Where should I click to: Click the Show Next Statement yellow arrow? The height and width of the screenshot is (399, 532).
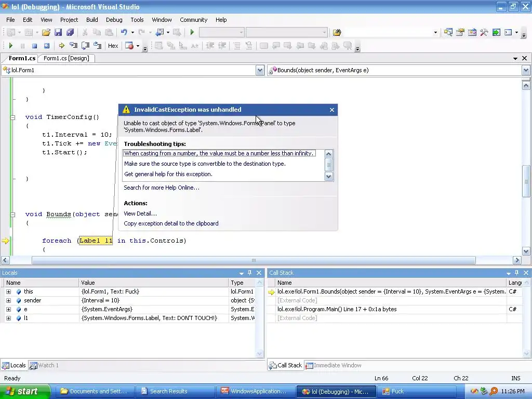(61, 46)
